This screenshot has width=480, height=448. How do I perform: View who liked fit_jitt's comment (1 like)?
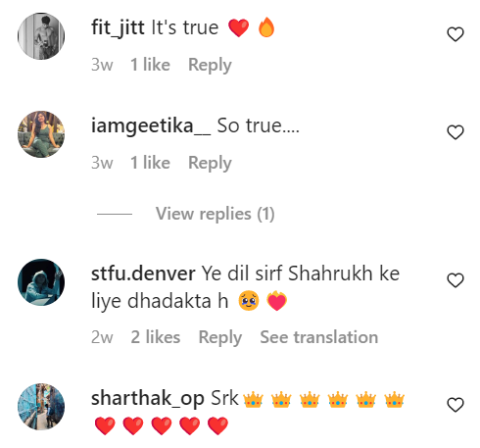point(150,65)
